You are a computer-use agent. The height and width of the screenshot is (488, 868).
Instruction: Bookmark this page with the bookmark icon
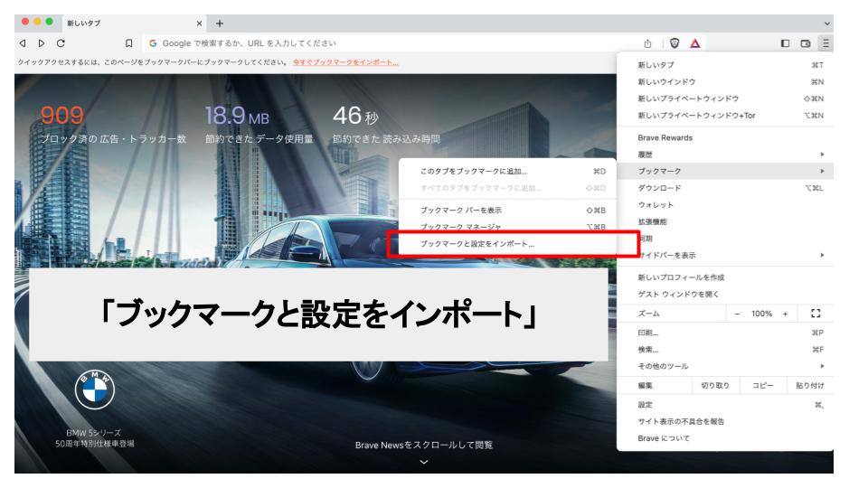coord(129,43)
